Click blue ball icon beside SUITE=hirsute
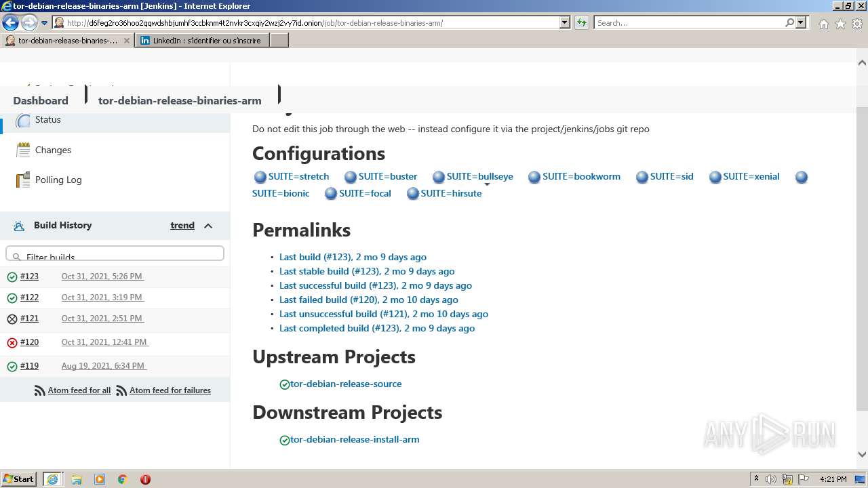 pos(413,194)
